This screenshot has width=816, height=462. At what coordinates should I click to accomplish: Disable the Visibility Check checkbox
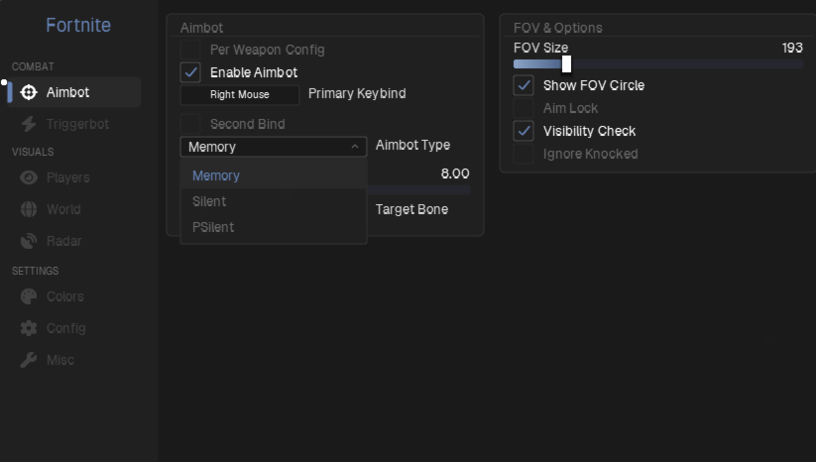[x=524, y=131]
